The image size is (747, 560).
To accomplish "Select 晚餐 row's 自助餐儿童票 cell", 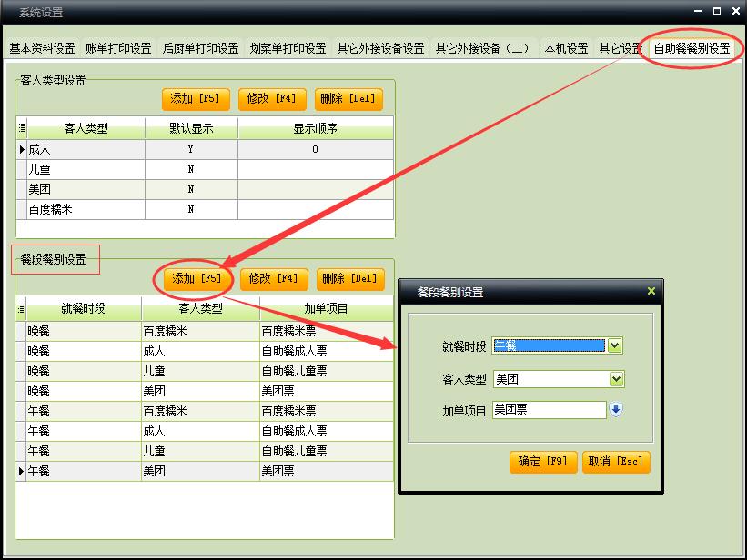I will (327, 372).
